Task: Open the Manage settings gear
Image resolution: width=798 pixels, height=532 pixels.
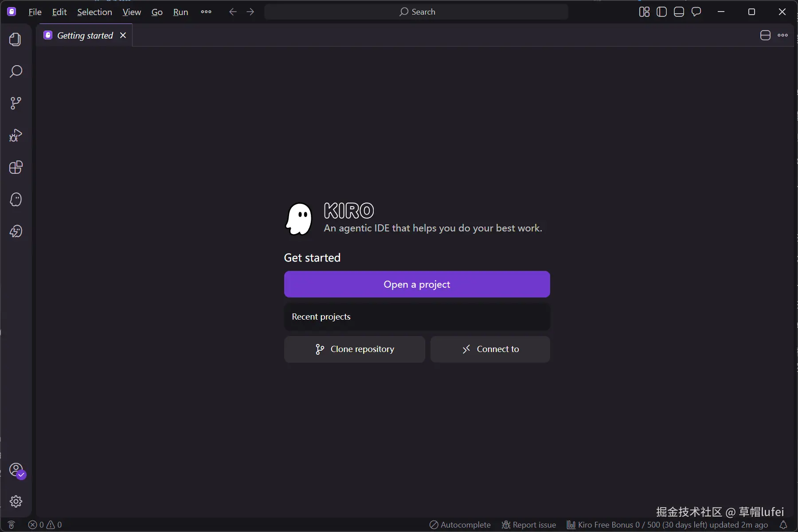Action: click(x=16, y=501)
